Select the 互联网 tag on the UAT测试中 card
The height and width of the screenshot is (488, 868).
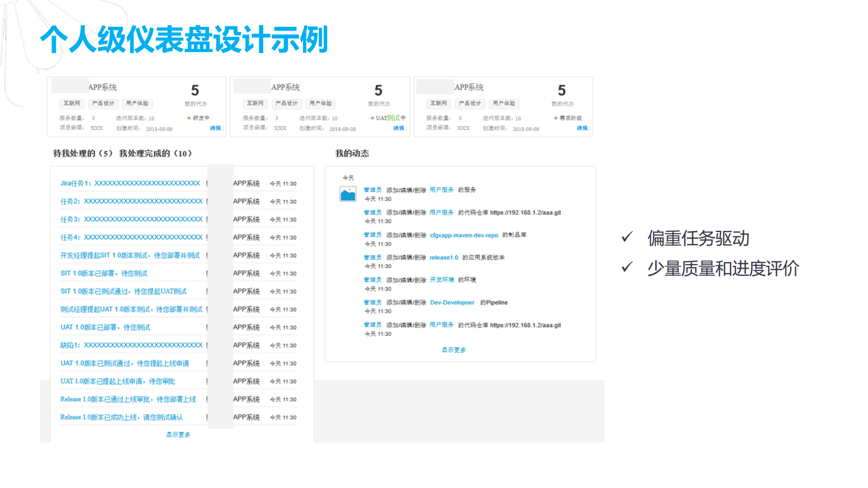click(255, 103)
